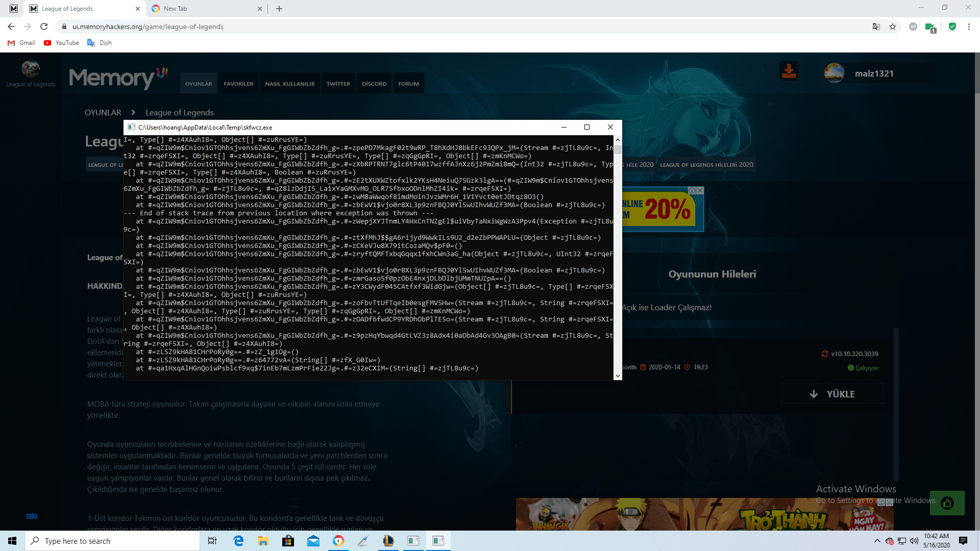Switch to Chrome on the taskbar
Image resolution: width=980 pixels, height=551 pixels.
tap(338, 541)
